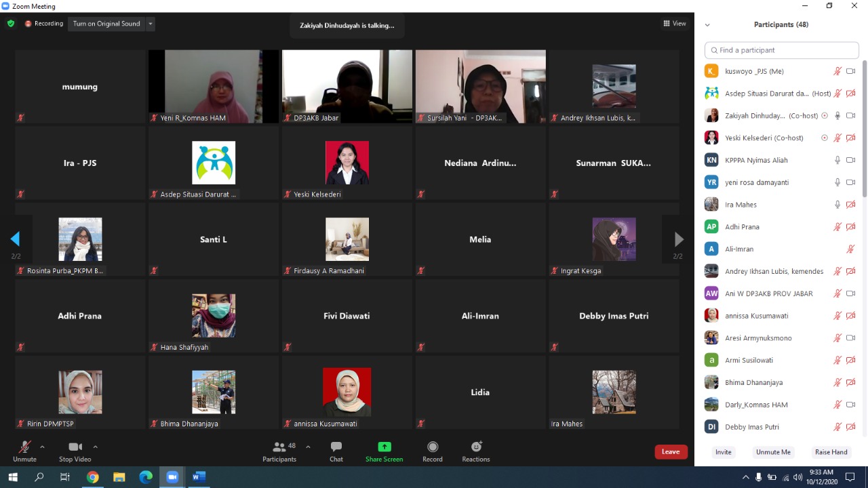Click Hana Shafiyyah profile picture tile
The image size is (868, 488).
(x=214, y=315)
